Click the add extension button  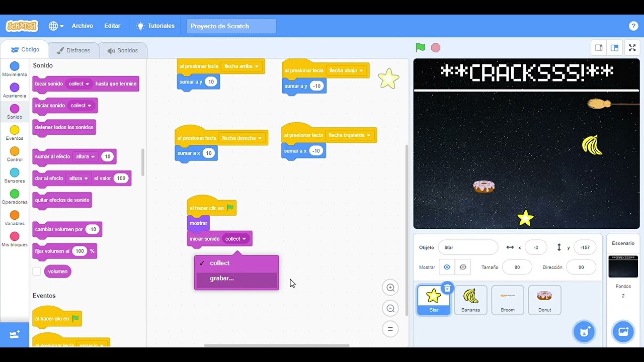click(x=15, y=334)
